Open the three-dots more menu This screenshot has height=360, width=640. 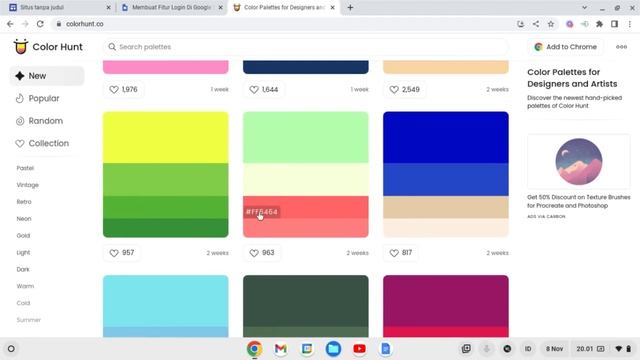coord(621,47)
